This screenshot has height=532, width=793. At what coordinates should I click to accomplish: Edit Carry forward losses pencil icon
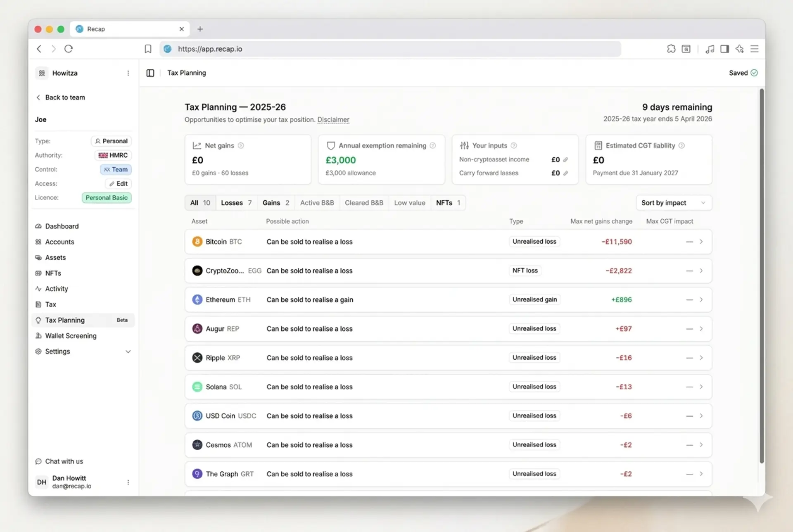[565, 173]
